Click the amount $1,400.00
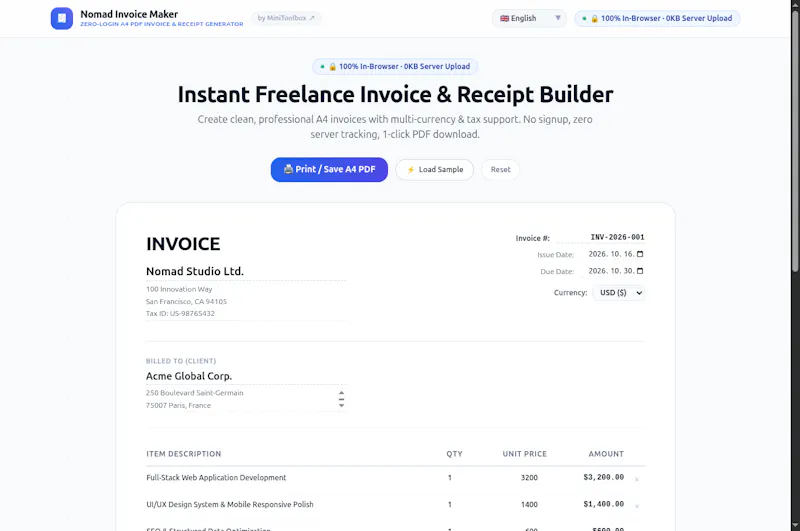800x531 pixels. [604, 504]
